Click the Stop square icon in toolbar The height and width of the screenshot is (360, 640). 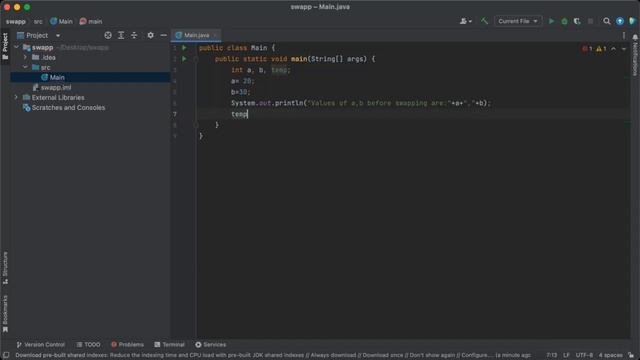pyautogui.click(x=590, y=21)
